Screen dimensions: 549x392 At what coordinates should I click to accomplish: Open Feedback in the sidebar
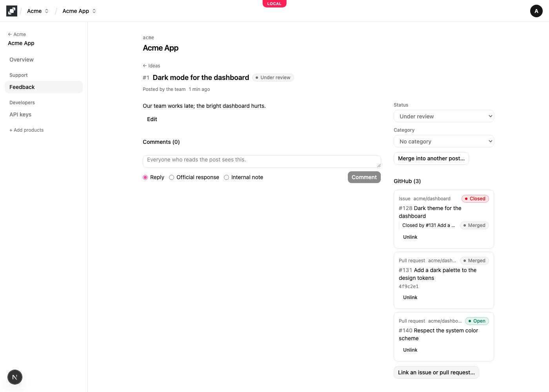click(x=44, y=87)
